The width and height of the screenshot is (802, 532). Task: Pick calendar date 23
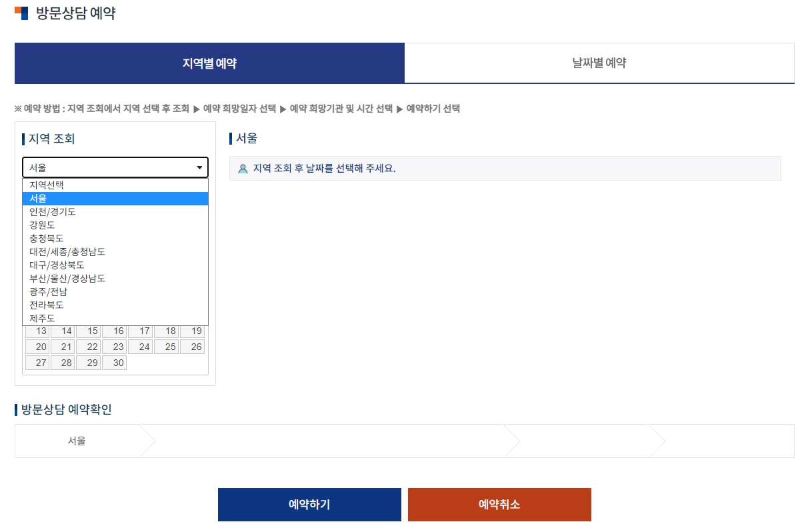(115, 347)
